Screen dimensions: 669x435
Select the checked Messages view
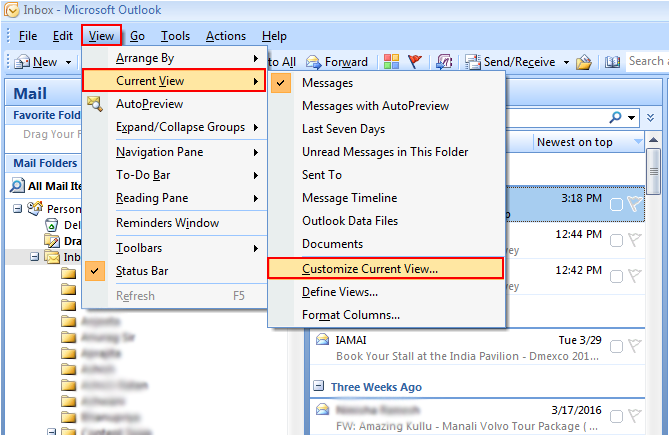(386, 83)
